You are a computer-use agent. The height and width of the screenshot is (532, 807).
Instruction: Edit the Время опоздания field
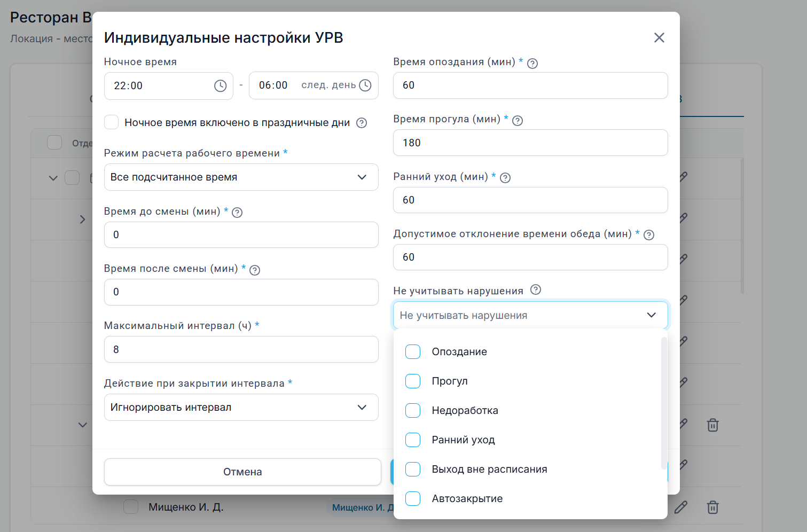coord(530,85)
